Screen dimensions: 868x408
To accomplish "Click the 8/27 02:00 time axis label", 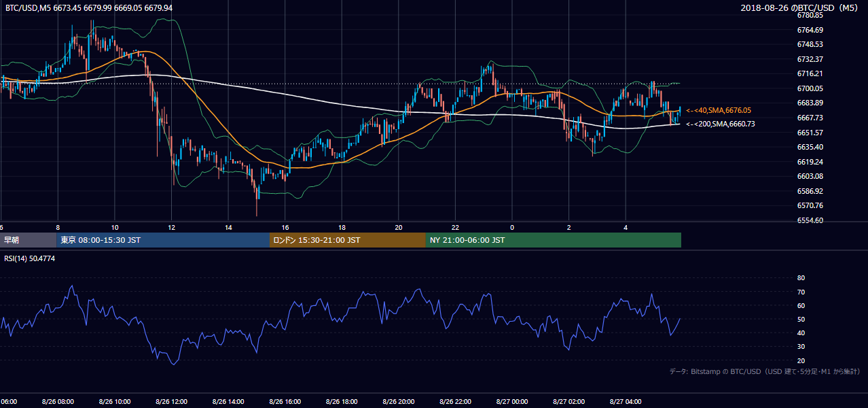I will point(568,401).
